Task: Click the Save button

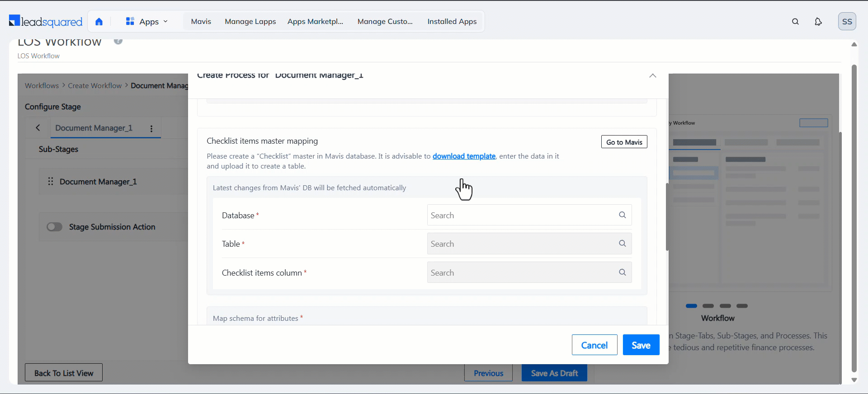Action: [x=641, y=345]
